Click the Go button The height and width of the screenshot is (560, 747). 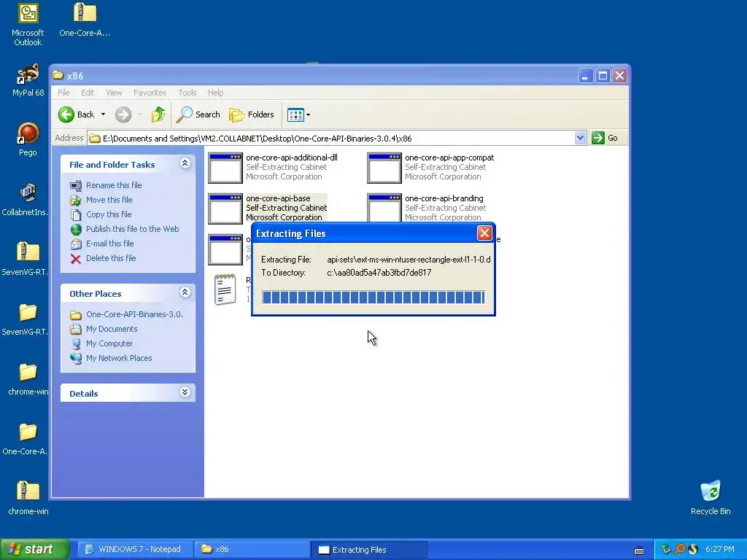tap(605, 138)
